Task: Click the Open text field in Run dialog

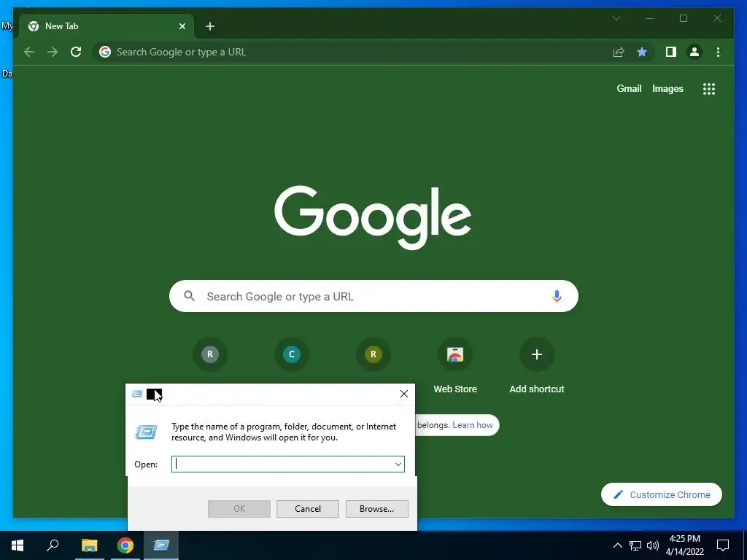Action: point(287,464)
